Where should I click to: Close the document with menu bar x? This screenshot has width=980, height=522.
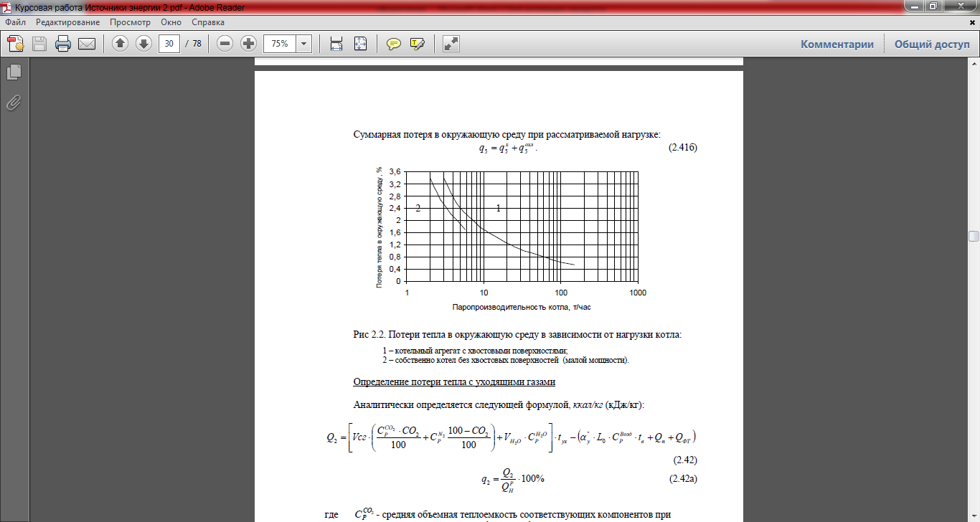[x=973, y=22]
